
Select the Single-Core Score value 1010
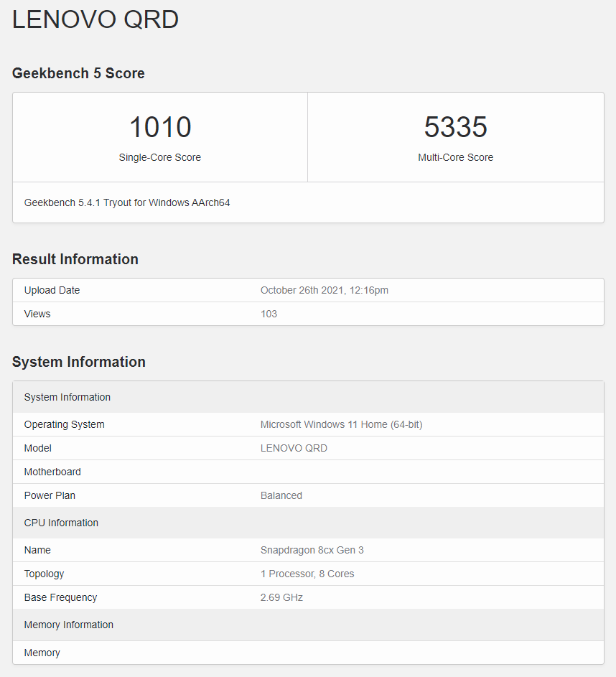(159, 126)
